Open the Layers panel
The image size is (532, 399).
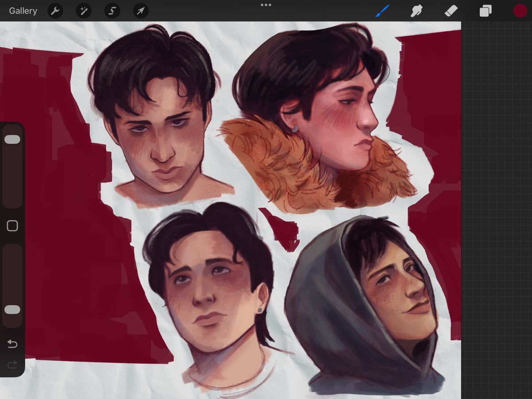tap(485, 11)
